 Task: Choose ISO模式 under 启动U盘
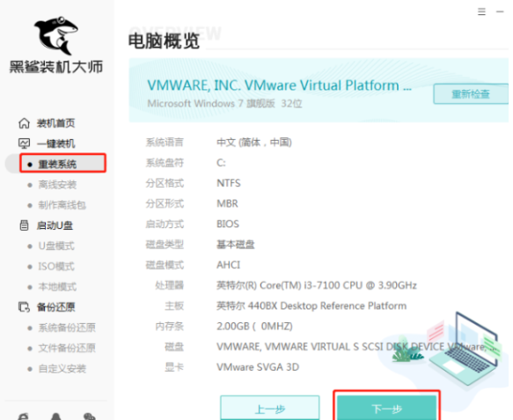click(x=56, y=267)
